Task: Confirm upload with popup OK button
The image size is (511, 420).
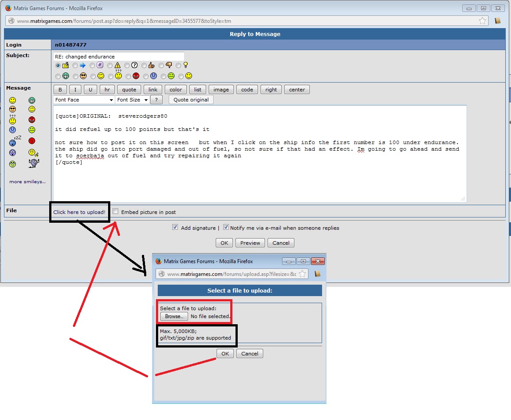Action: [x=225, y=354]
